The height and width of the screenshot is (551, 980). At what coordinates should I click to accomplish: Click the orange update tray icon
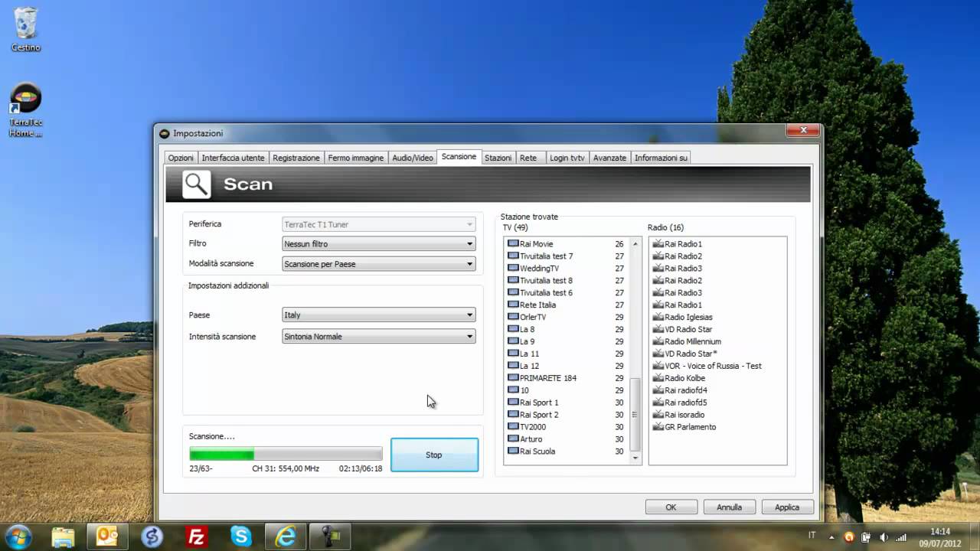pyautogui.click(x=848, y=537)
